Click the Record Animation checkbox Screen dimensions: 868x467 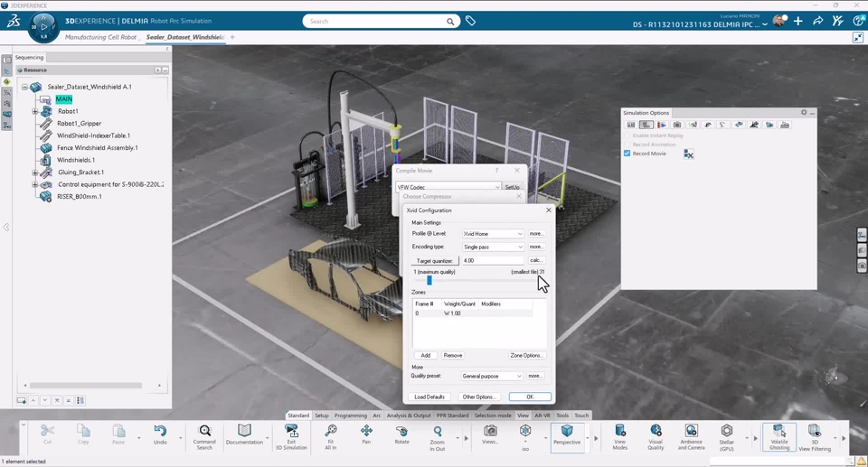(x=627, y=145)
